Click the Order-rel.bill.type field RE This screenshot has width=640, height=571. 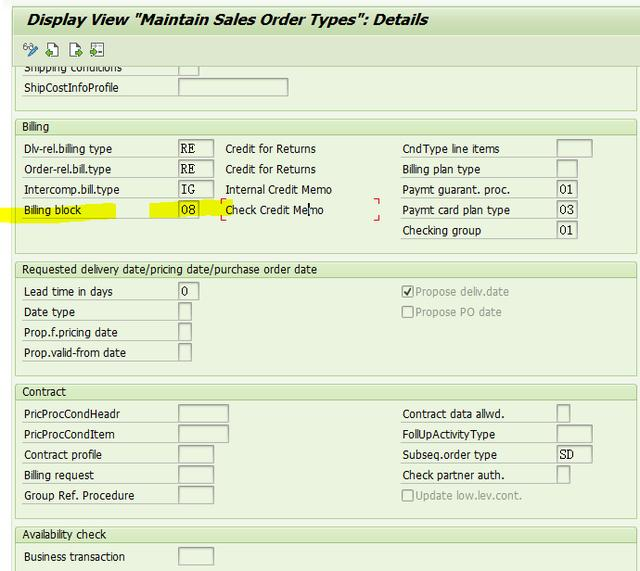(196, 169)
